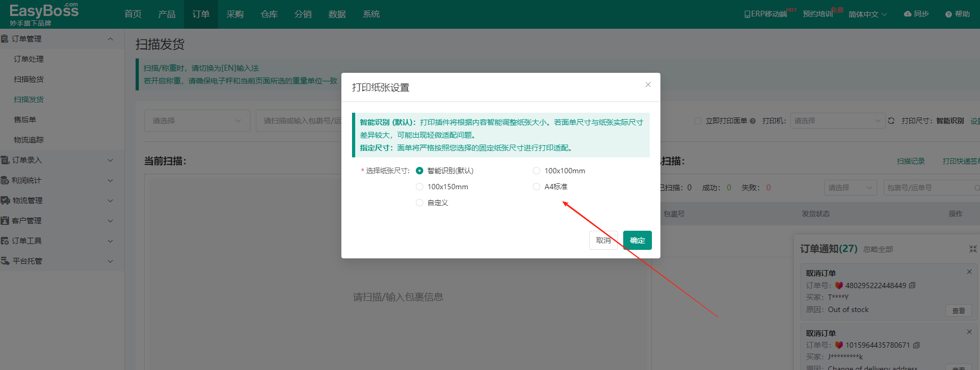980x370 pixels.
Task: Copy order number 480295222448449 via copy icon
Action: 912,285
